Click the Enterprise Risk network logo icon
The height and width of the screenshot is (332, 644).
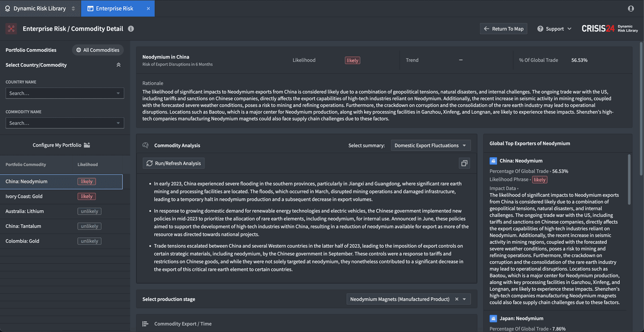[11, 29]
